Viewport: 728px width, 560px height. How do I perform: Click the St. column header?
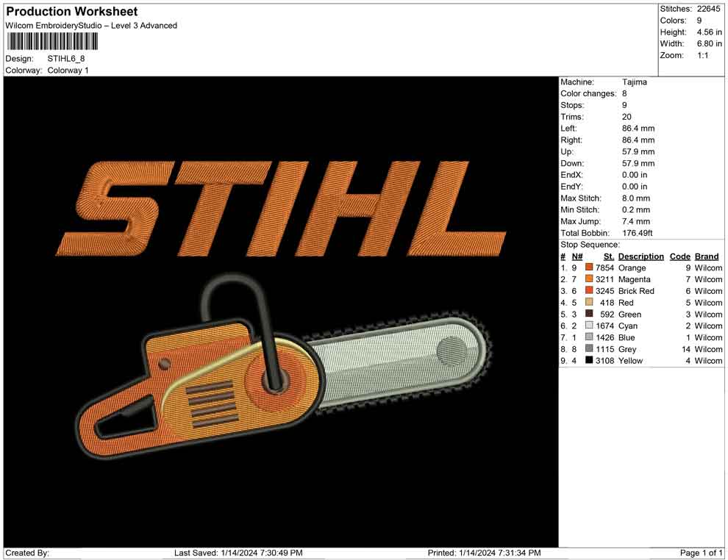pyautogui.click(x=608, y=256)
